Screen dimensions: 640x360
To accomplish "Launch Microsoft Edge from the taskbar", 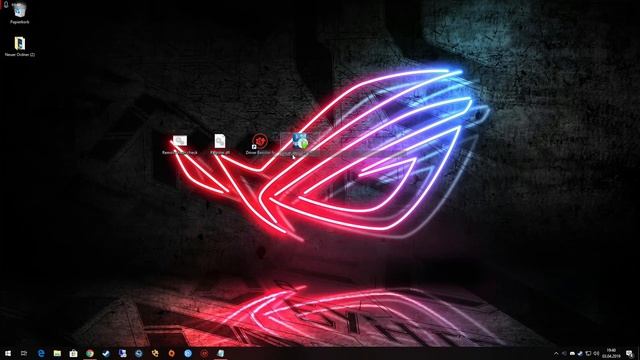I will pos(41,353).
